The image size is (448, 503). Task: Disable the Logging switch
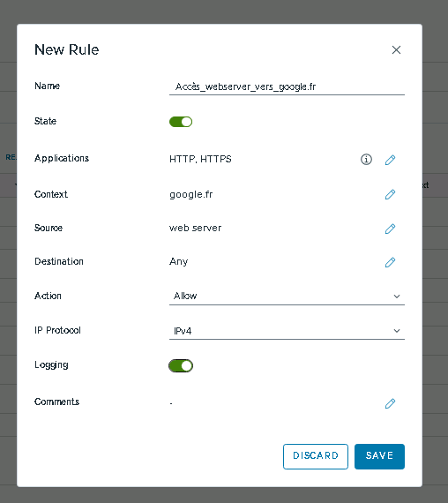pos(181,365)
